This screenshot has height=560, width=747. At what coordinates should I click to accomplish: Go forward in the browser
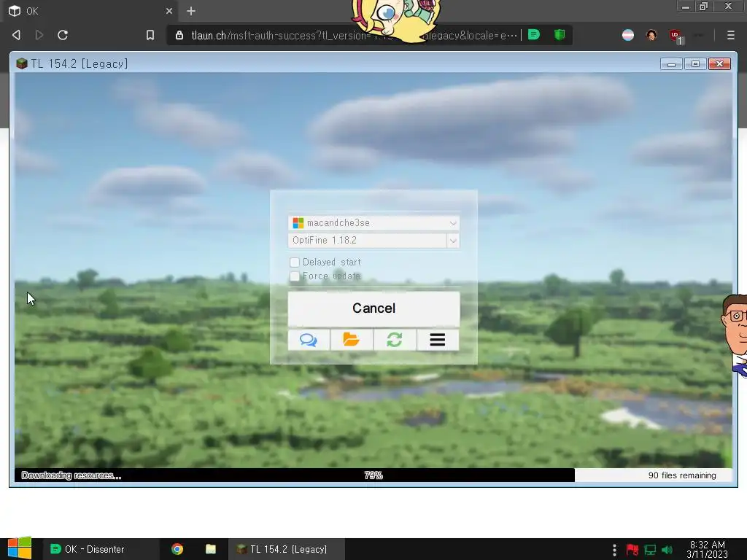[39, 35]
